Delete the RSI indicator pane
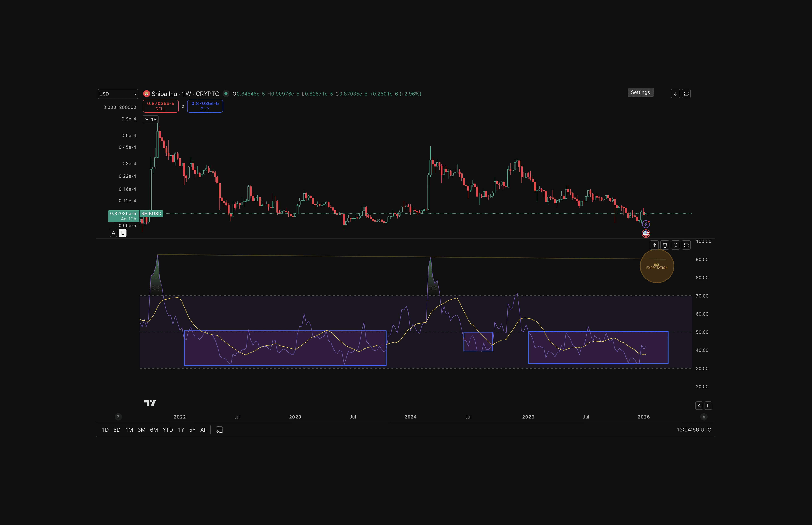Image resolution: width=812 pixels, height=525 pixels. 665,245
